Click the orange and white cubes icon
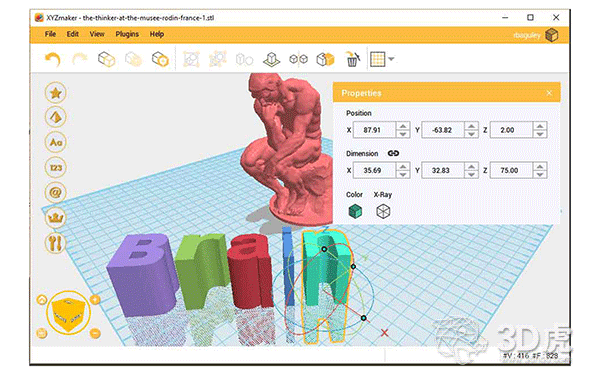The width and height of the screenshot is (600, 375). click(325, 59)
